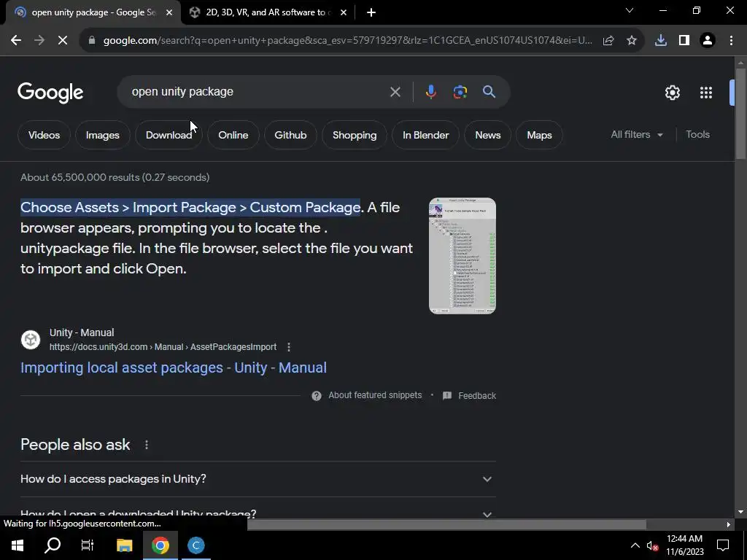
Task: Select the In Blender filter chip
Action: (425, 135)
